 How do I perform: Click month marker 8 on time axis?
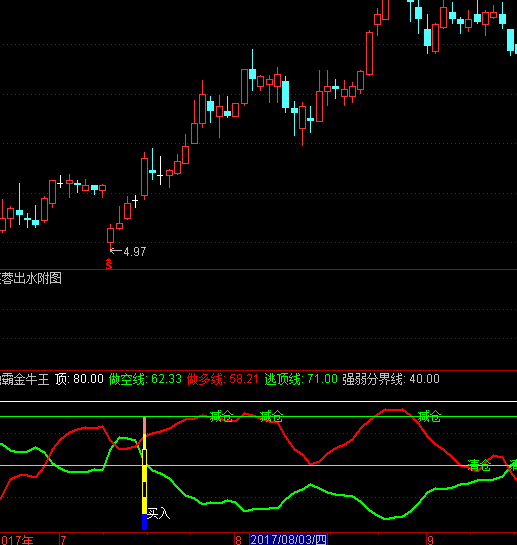click(238, 540)
